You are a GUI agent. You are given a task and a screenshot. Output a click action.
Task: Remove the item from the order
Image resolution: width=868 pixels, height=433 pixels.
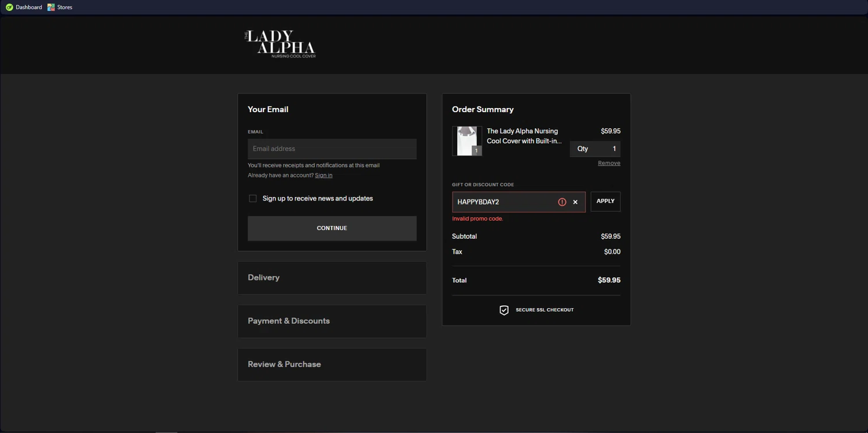[609, 163]
